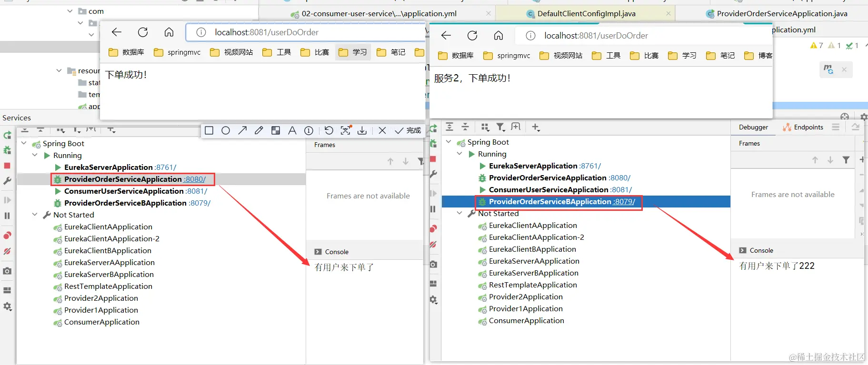Screen dimensions: 868x365
Task: Go back in the 下单成功 browser window
Action: click(117, 32)
